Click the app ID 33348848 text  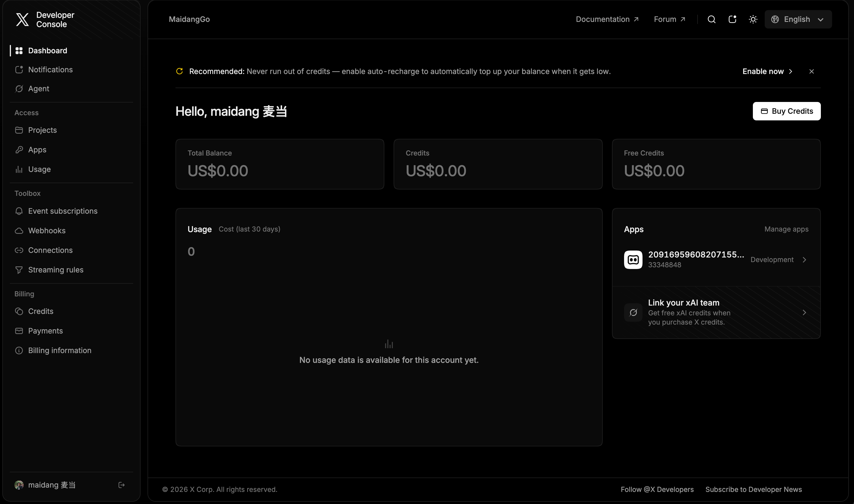pyautogui.click(x=664, y=265)
